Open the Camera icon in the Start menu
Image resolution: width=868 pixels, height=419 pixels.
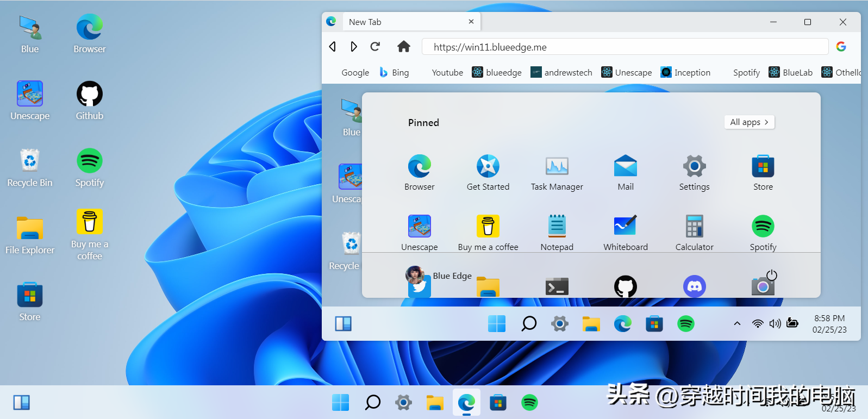tap(763, 286)
